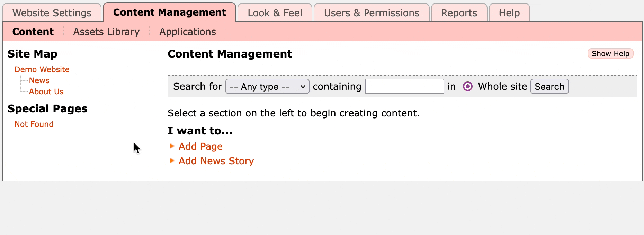Select the Content subtab
The height and width of the screenshot is (235, 644).
(x=33, y=32)
